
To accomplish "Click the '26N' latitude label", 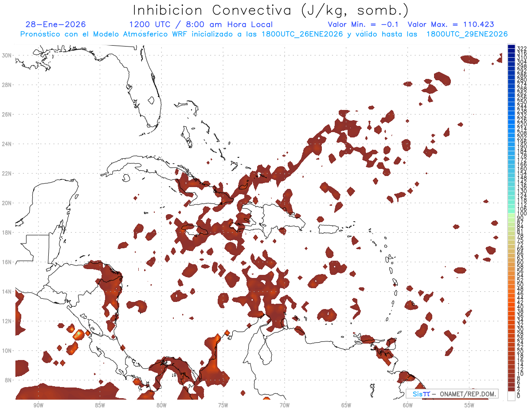I will [x=7, y=114].
